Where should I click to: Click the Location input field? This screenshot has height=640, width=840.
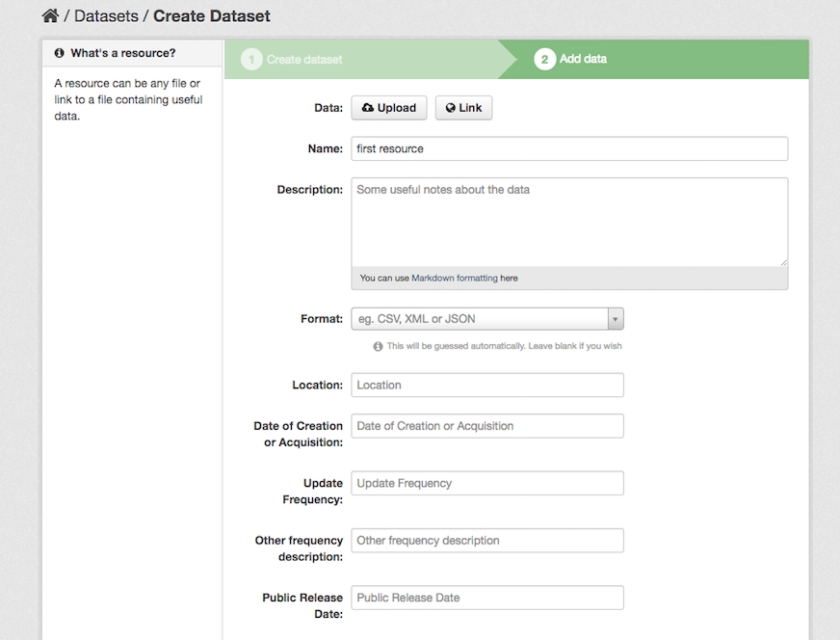click(x=486, y=385)
